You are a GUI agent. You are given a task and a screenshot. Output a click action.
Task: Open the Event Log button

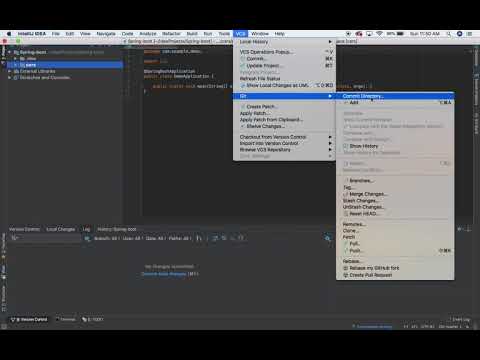click(x=459, y=319)
